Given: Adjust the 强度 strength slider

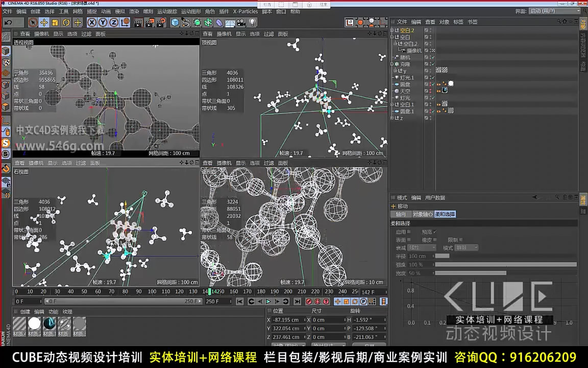Looking at the screenshot, I should 506,265.
